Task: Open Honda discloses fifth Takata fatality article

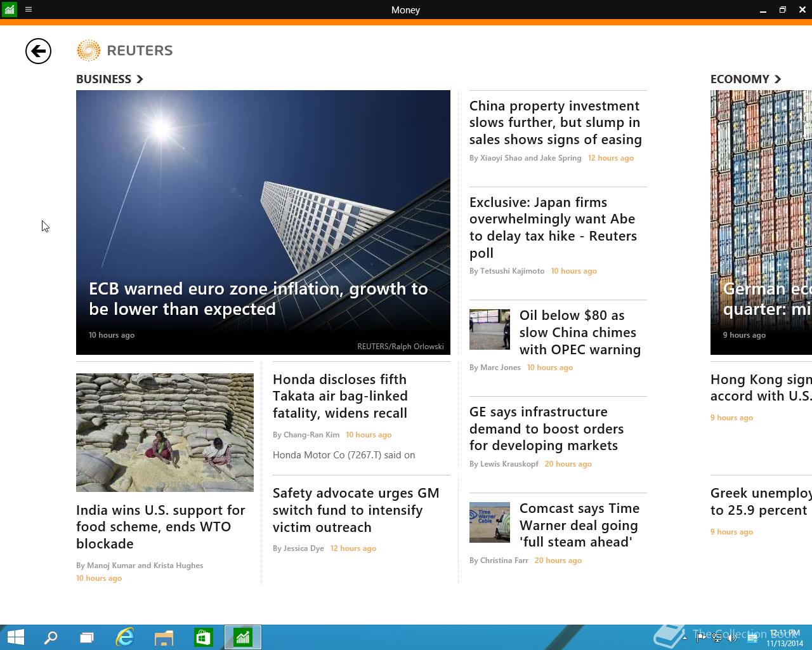Action: pos(340,396)
